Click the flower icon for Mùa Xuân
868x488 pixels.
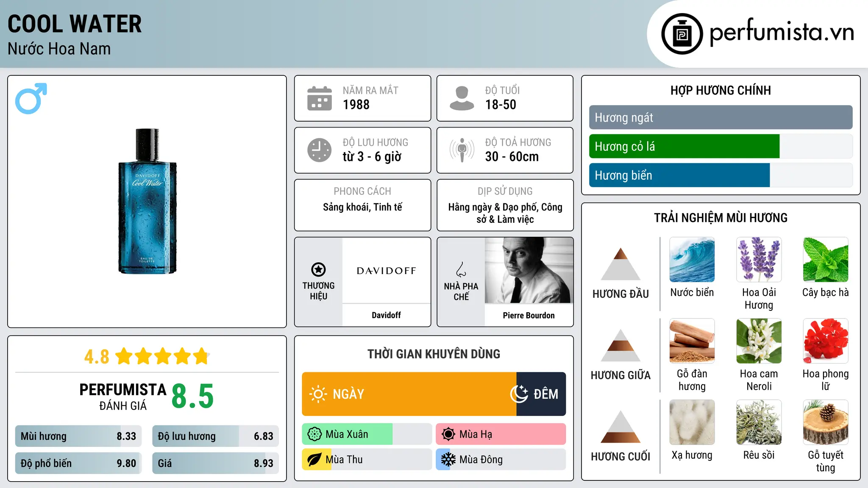314,434
